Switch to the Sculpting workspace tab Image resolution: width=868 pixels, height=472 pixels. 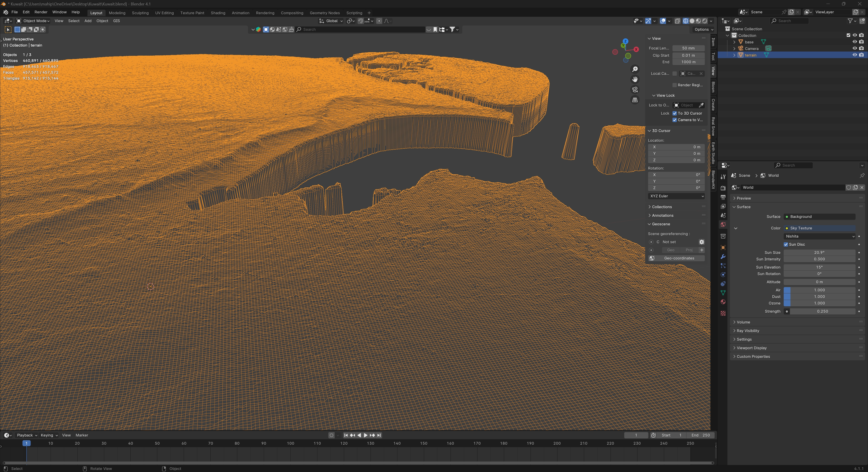coord(140,13)
